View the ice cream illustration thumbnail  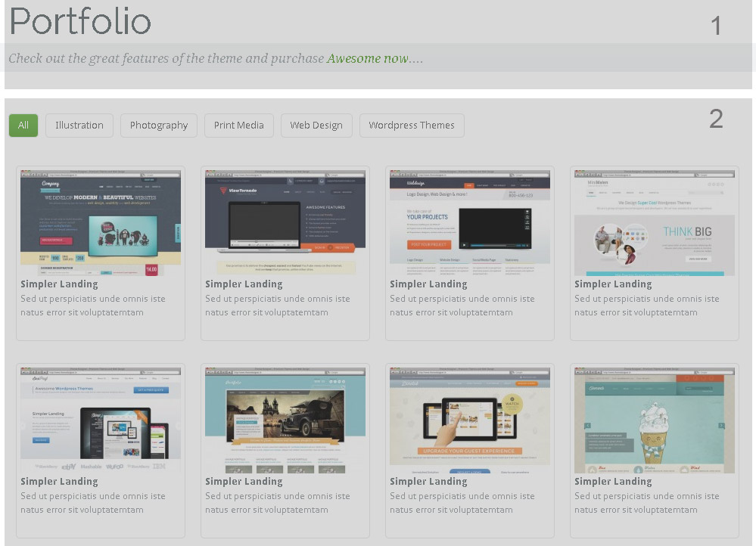click(x=654, y=419)
